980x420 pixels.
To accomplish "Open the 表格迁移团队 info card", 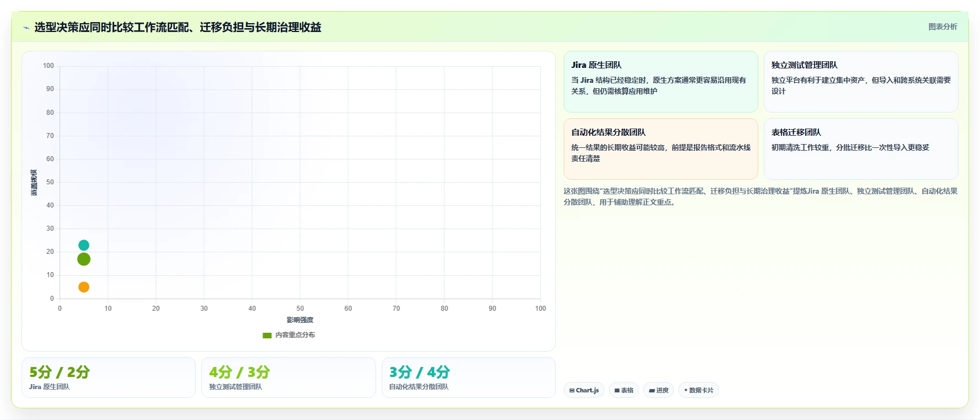I will point(861,149).
